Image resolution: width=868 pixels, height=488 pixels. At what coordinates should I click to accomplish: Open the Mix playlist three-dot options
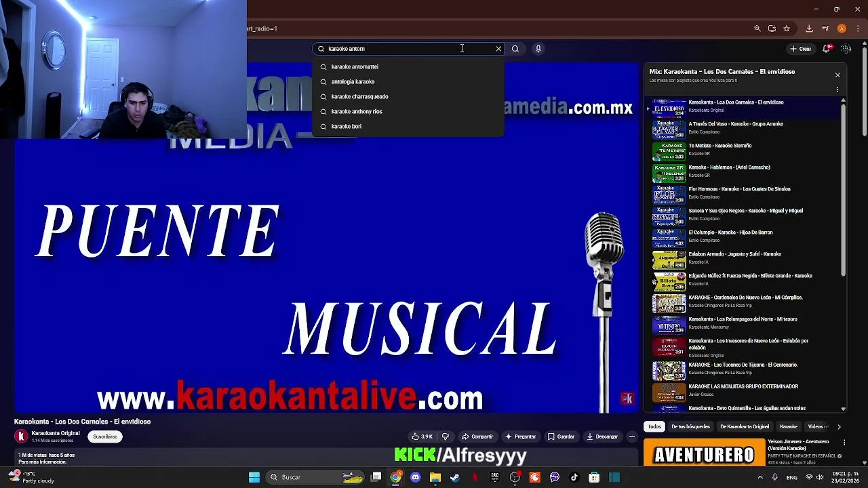coord(837,89)
